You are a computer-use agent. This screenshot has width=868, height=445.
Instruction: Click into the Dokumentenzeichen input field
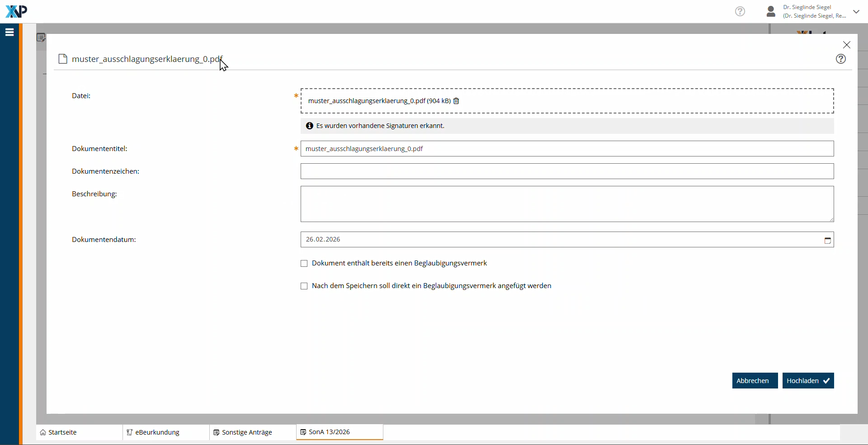tap(567, 171)
